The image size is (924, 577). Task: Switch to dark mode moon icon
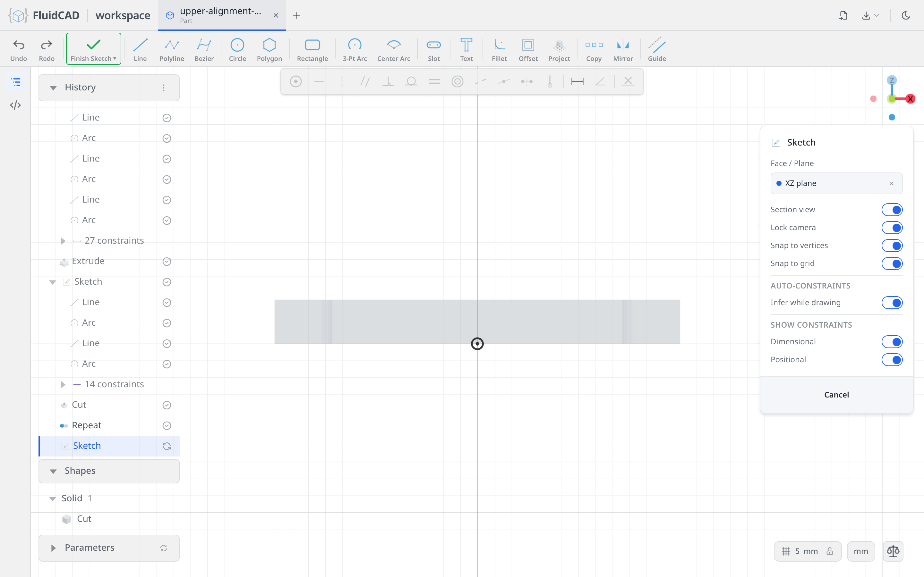[x=906, y=15]
